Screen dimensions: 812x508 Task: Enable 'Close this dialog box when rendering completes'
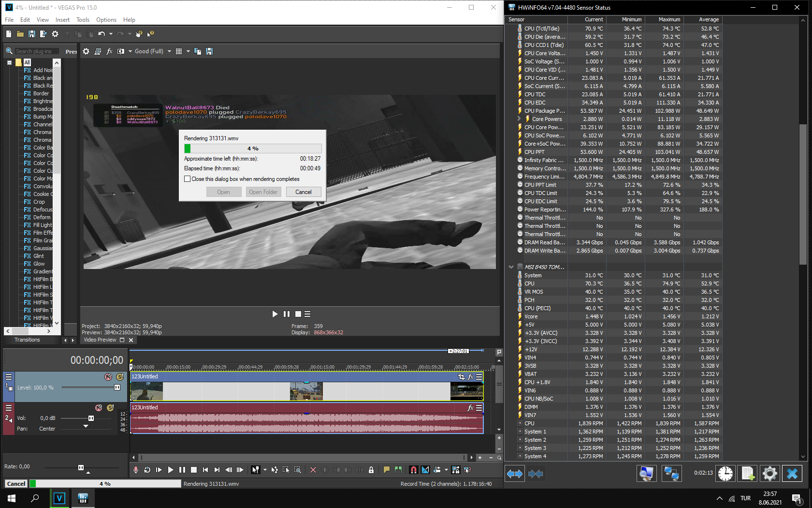coord(188,179)
